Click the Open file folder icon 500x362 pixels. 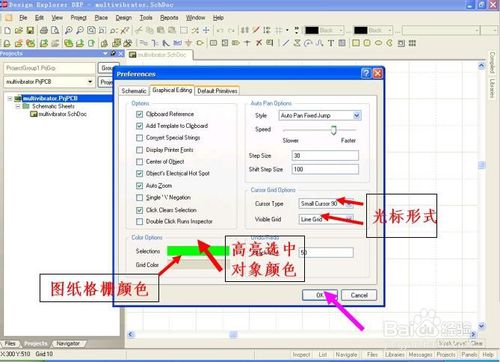click(19, 31)
